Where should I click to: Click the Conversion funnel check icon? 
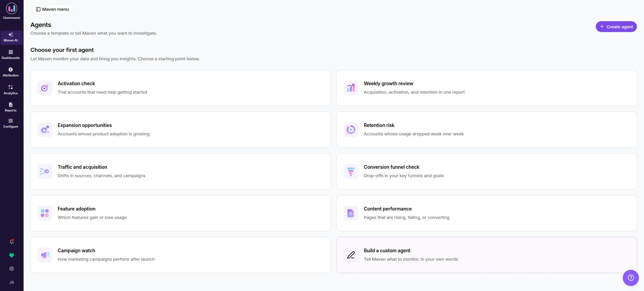[351, 171]
